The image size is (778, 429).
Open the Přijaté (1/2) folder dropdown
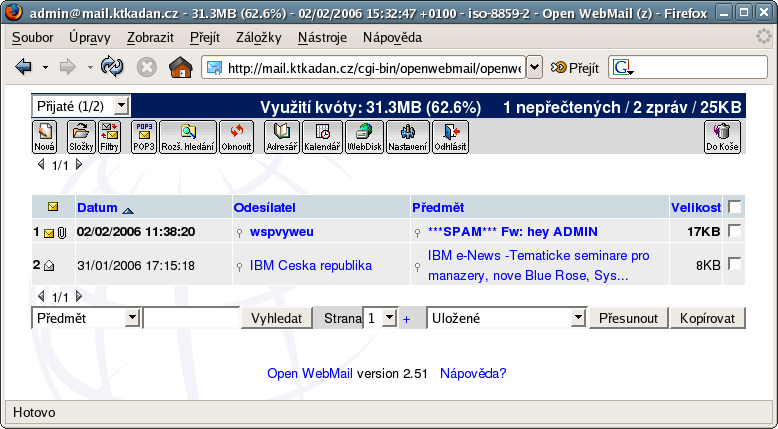(x=81, y=106)
